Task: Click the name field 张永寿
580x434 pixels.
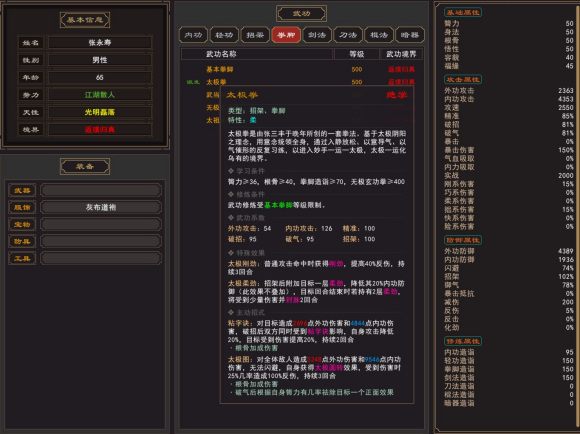Action: (100, 43)
